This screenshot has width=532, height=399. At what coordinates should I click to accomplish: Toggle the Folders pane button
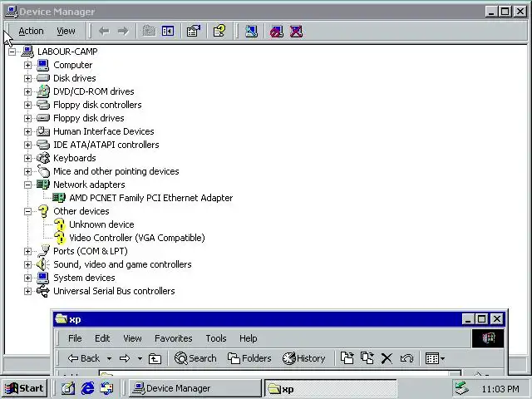[249, 358]
